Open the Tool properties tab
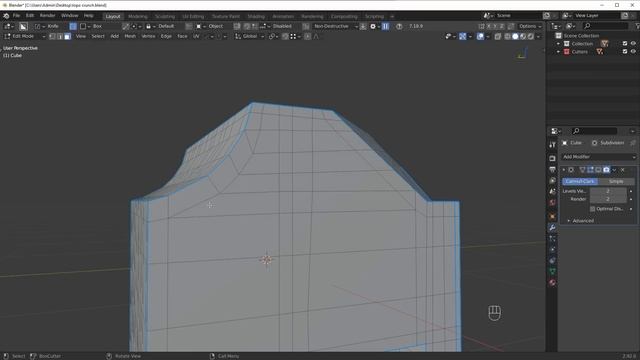This screenshot has width=640, height=360. click(552, 145)
